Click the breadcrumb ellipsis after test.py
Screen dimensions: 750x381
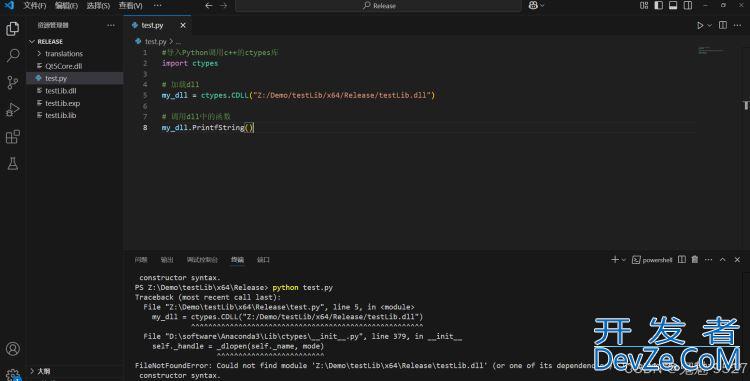pos(178,42)
